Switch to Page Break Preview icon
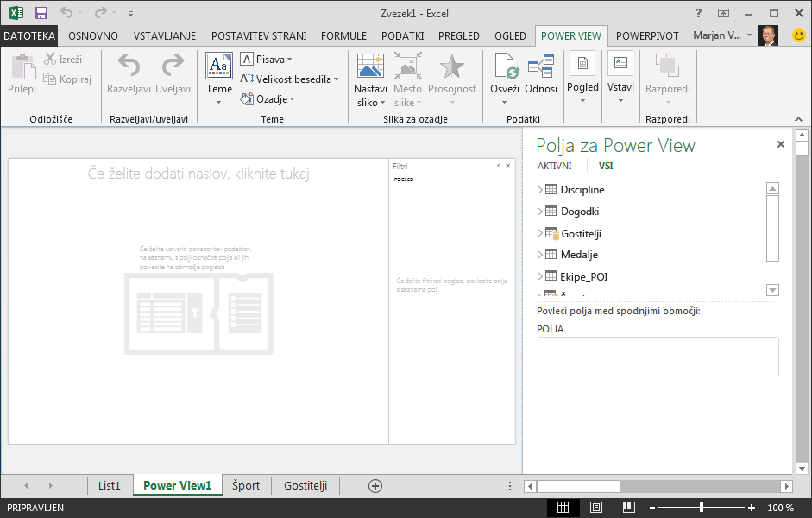The image size is (812, 518). click(x=629, y=508)
